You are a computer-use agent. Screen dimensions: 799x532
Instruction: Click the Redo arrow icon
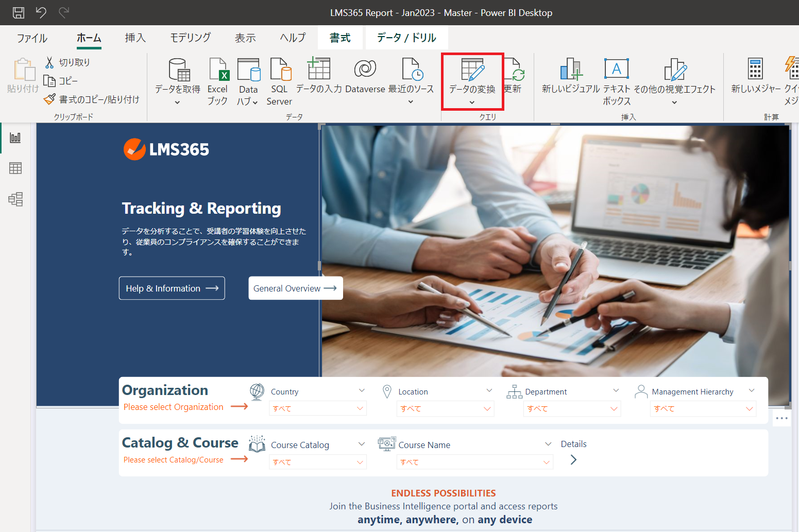click(x=64, y=12)
